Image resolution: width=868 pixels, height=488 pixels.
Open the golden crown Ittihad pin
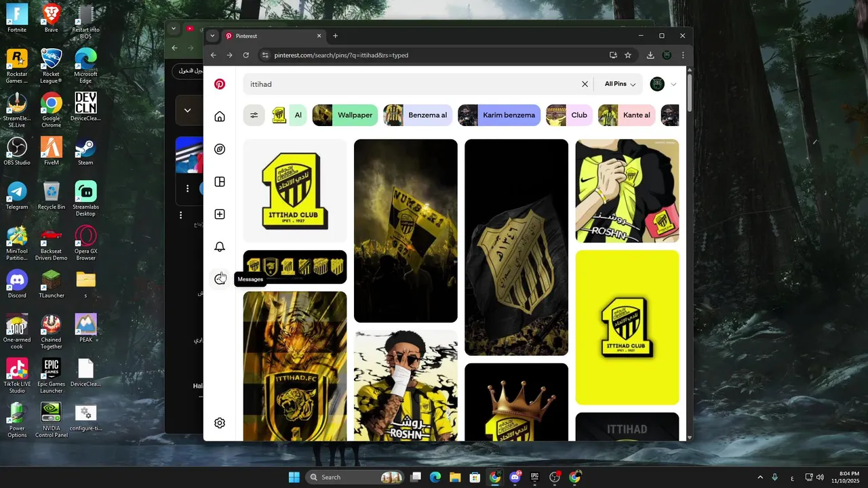point(516,402)
